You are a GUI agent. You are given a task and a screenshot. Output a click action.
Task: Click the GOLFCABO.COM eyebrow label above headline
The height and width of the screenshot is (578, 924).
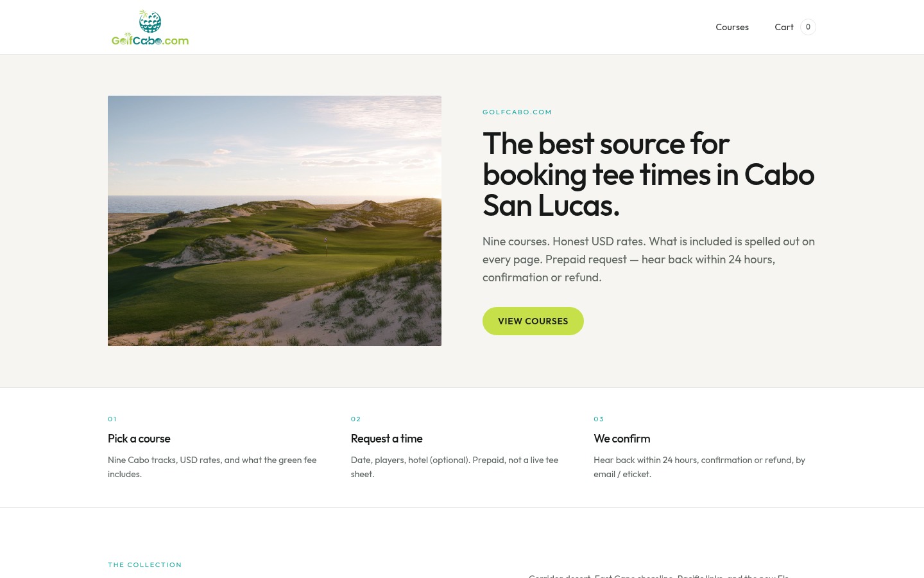517,112
